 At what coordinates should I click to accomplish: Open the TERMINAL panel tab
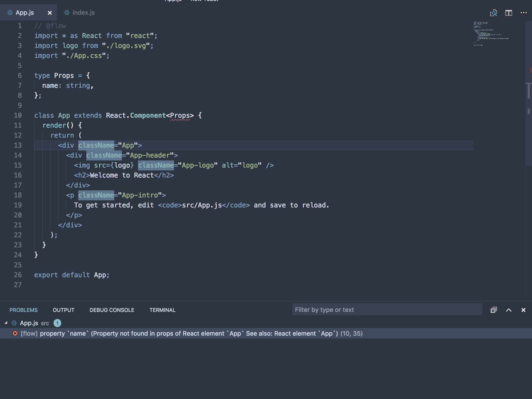[x=162, y=310]
